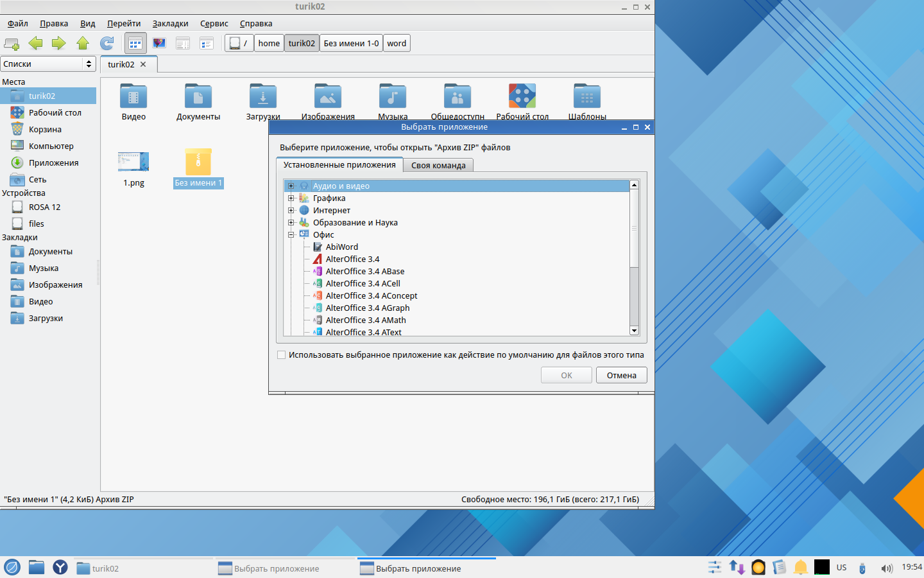Switch to detailed list view icon
Viewport: 924px width, 578px height.
pyautogui.click(x=183, y=43)
